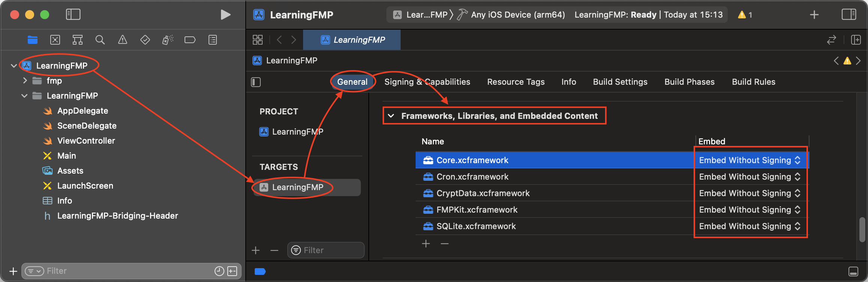This screenshot has height=282, width=868.
Task: Open the Source Control navigator icon
Action: [x=55, y=40]
